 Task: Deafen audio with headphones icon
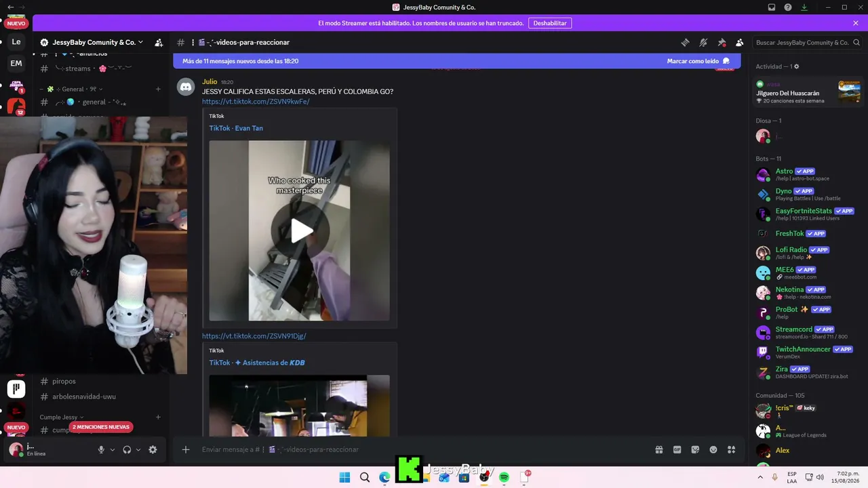point(127,449)
